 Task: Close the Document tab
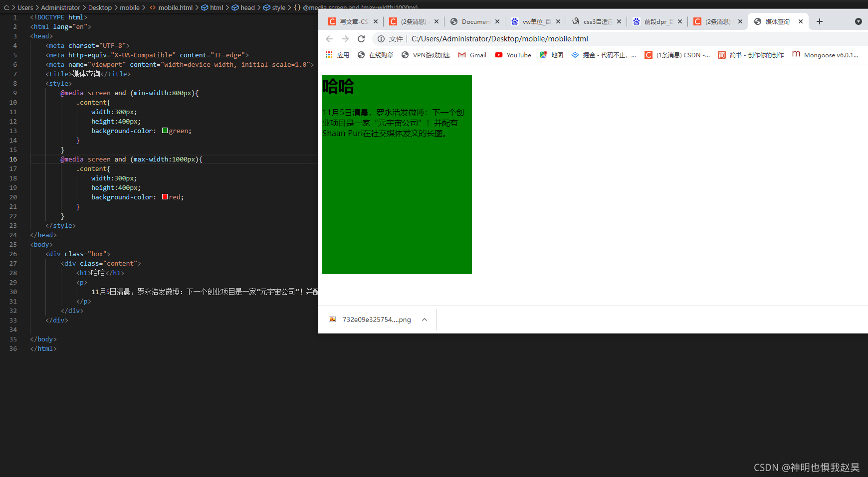tap(497, 21)
